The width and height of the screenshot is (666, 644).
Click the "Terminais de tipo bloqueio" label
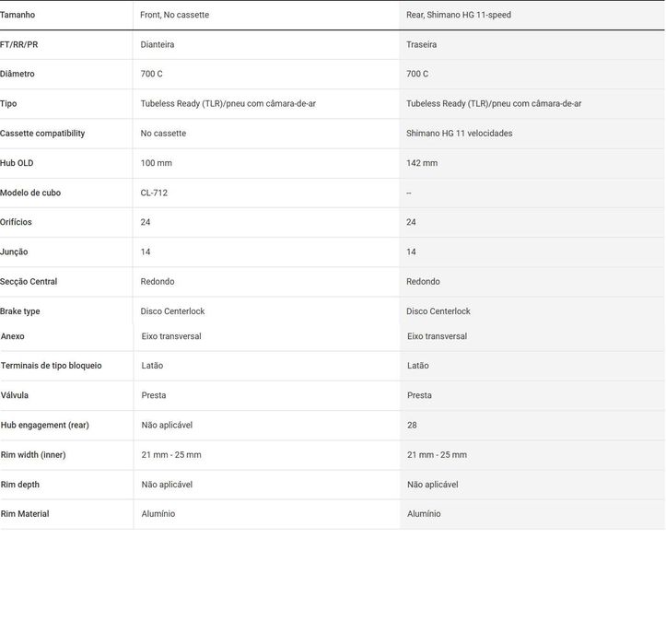(51, 366)
